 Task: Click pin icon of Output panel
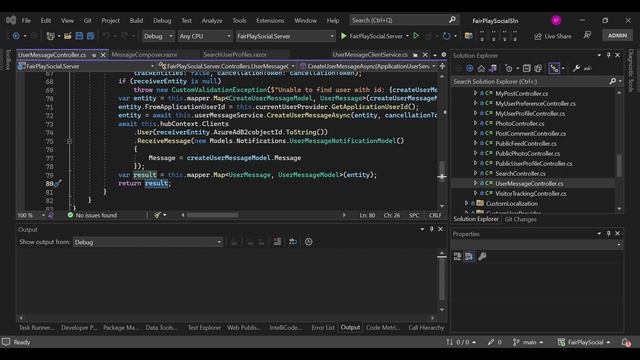pos(431,229)
